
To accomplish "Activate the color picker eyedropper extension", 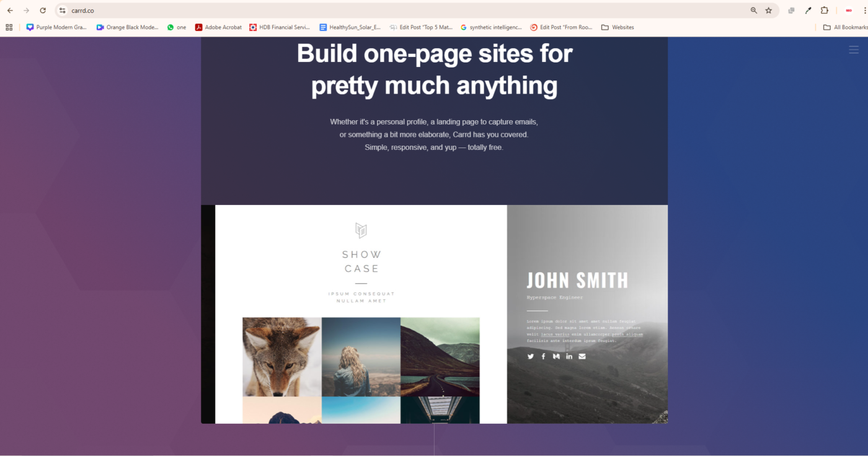I will (808, 11).
